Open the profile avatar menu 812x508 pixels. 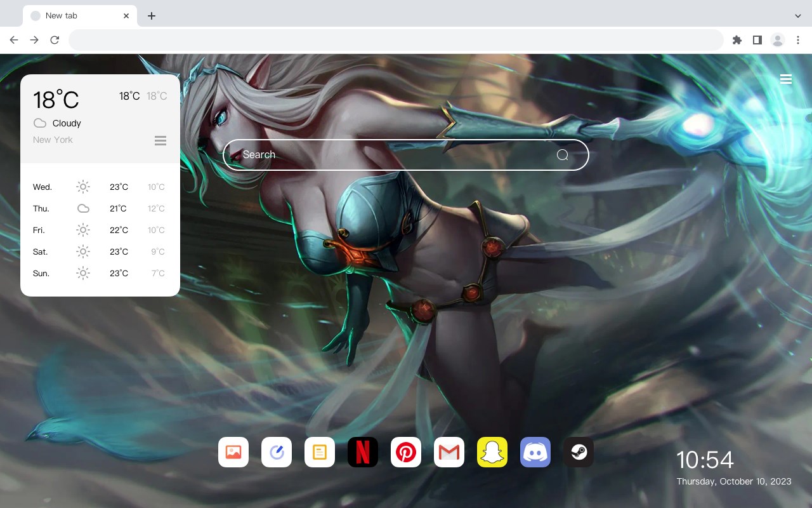[778, 40]
